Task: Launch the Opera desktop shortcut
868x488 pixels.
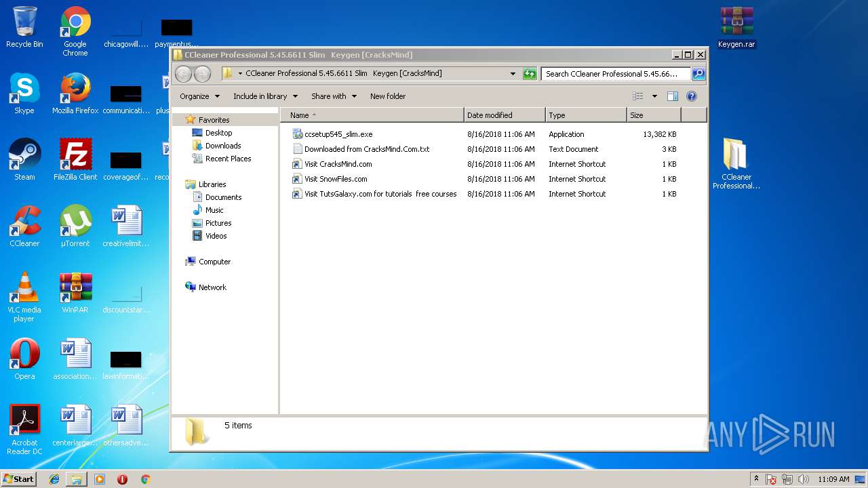Action: click(24, 360)
